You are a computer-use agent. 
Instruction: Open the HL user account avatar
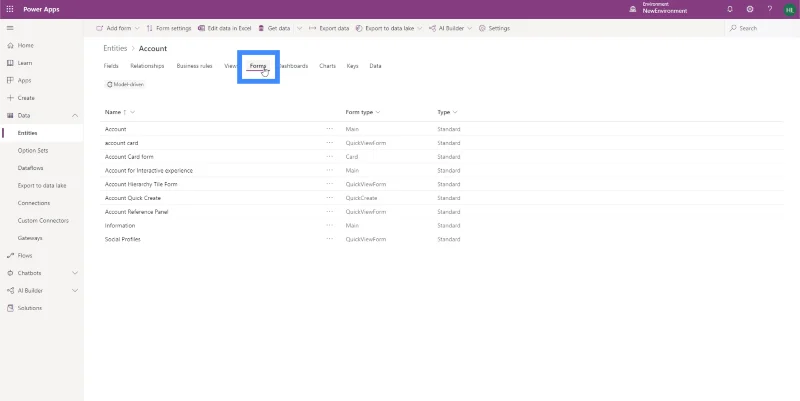click(x=789, y=9)
